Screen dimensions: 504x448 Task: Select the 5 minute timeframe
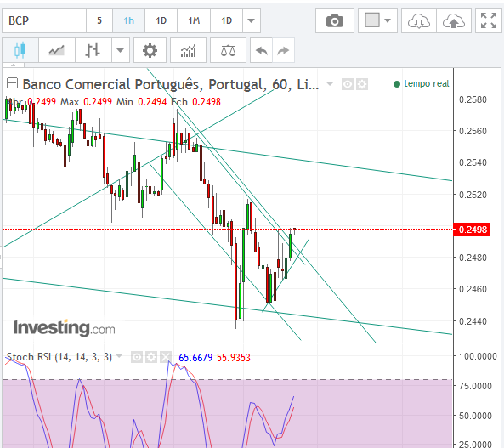coord(99,20)
